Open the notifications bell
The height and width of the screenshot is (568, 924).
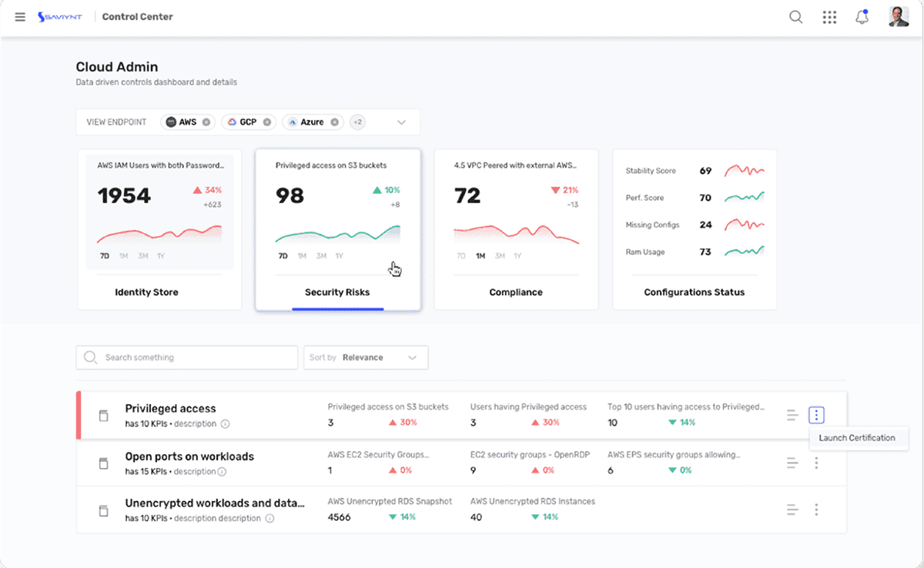coord(862,17)
